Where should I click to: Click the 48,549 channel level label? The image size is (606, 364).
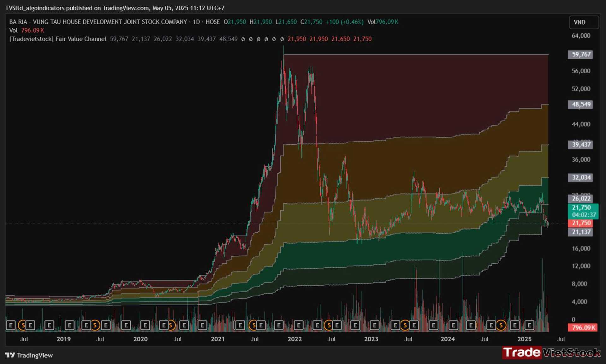coord(581,104)
